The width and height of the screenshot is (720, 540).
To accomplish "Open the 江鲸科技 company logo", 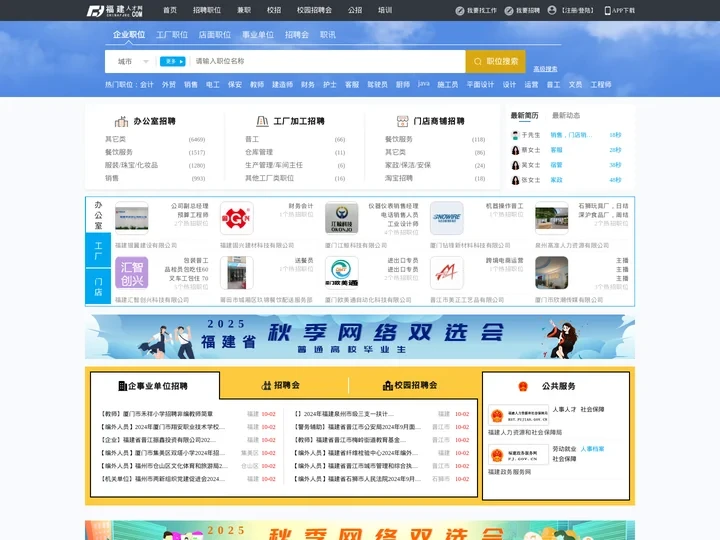I will (x=342, y=218).
